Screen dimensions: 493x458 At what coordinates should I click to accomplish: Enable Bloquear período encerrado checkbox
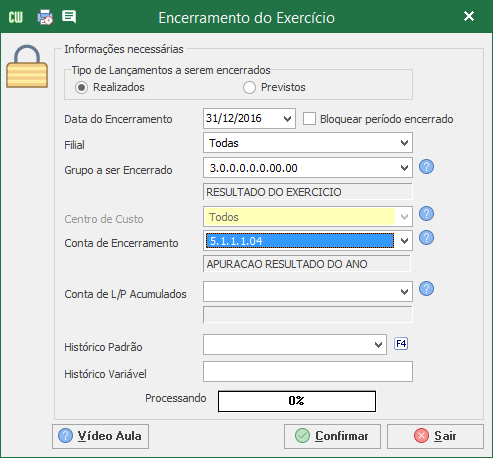click(309, 119)
